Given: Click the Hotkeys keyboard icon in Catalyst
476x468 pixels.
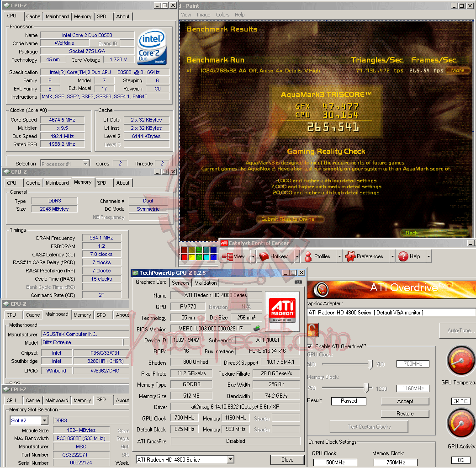Looking at the screenshot, I should 264,257.
